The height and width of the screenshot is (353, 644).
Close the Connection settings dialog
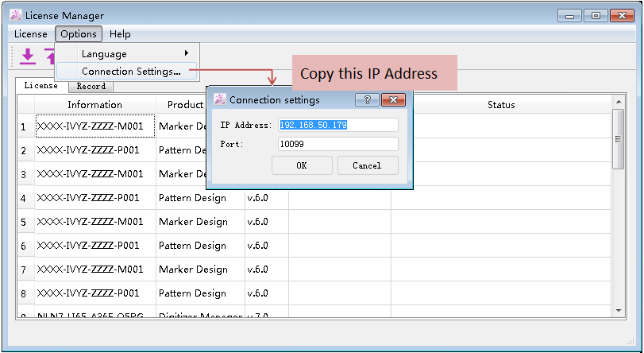tap(393, 100)
